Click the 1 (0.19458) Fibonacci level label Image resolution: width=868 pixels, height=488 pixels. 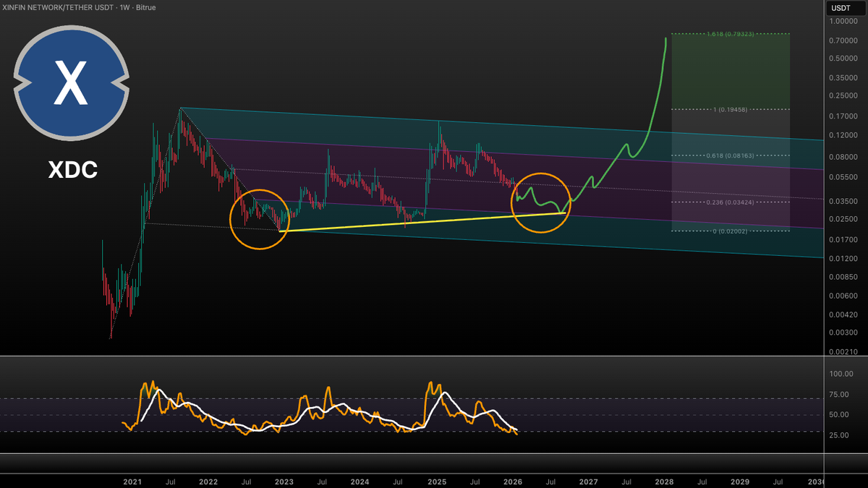tap(731, 109)
